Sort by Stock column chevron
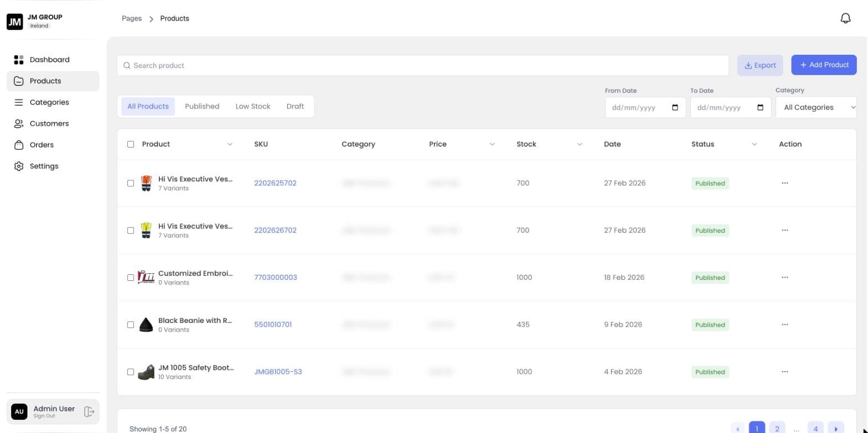Viewport: 868px width, 433px height. [580, 144]
